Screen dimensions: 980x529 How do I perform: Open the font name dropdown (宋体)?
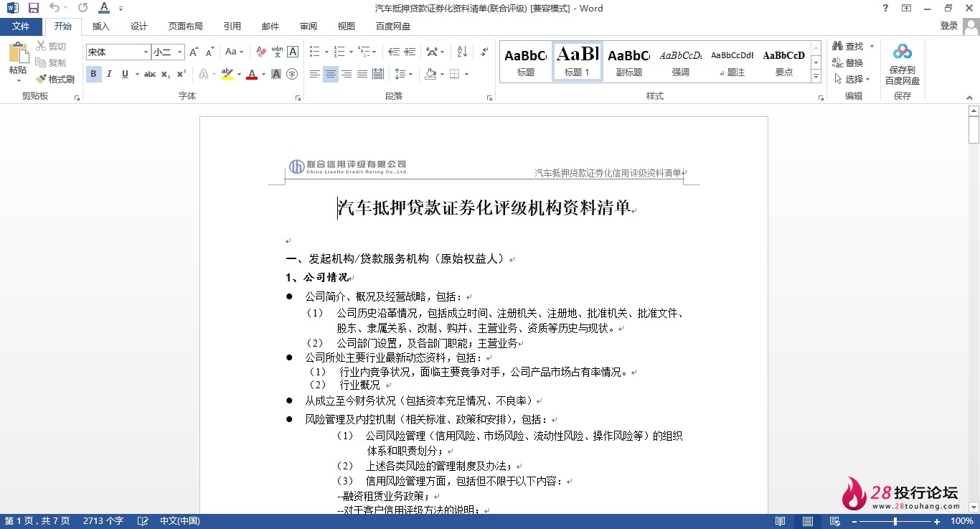[146, 52]
